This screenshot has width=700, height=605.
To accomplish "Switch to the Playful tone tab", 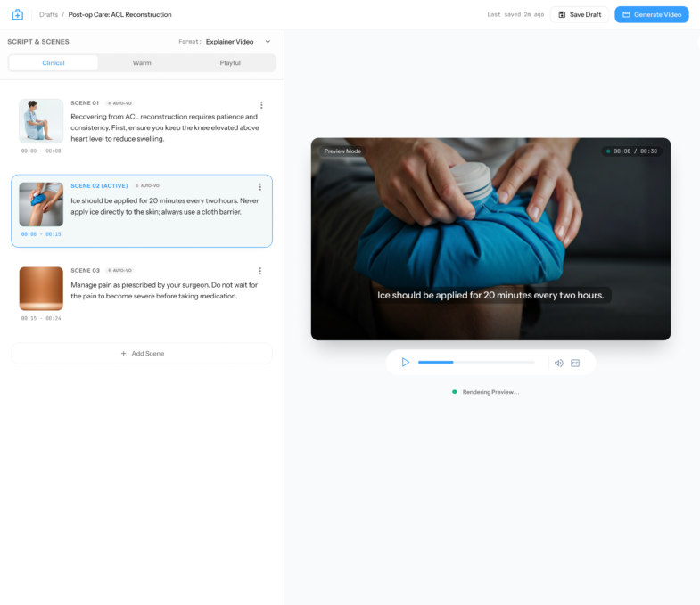I will click(230, 63).
